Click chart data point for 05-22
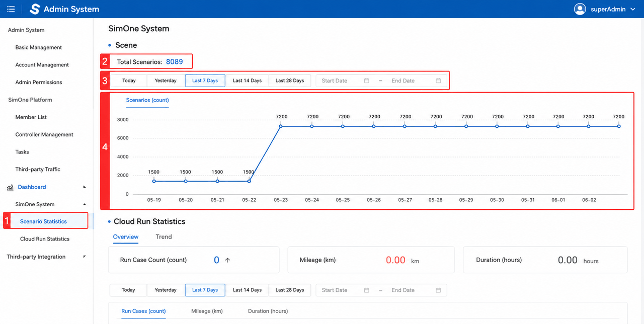This screenshot has height=324, width=644. tap(249, 181)
